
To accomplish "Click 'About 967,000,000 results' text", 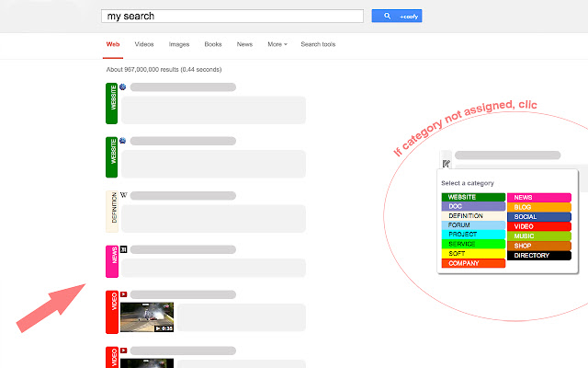I will pos(142,70).
